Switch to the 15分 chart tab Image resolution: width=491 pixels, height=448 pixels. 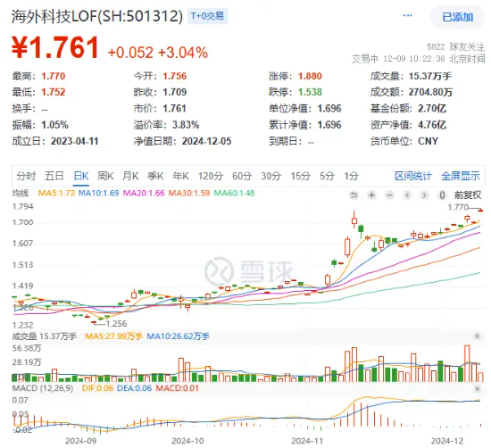click(300, 176)
